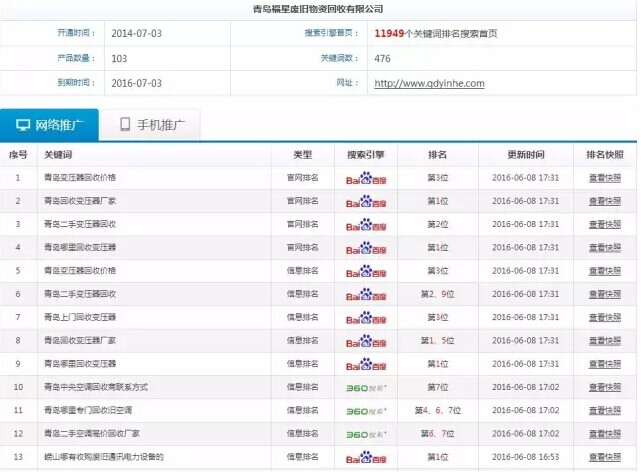View 查看快照 for row 7
The image size is (641, 476).
point(605,317)
